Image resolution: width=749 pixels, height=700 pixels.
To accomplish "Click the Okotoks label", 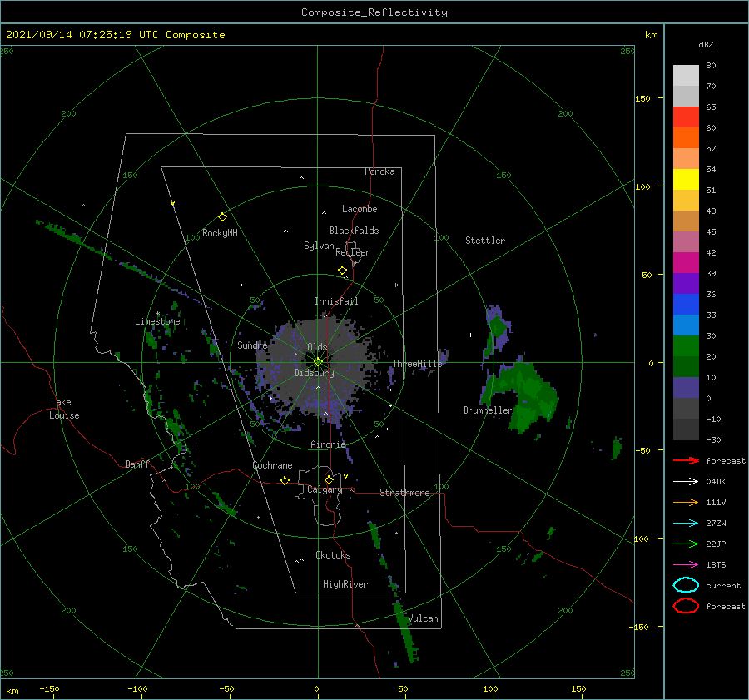I will coord(333,554).
